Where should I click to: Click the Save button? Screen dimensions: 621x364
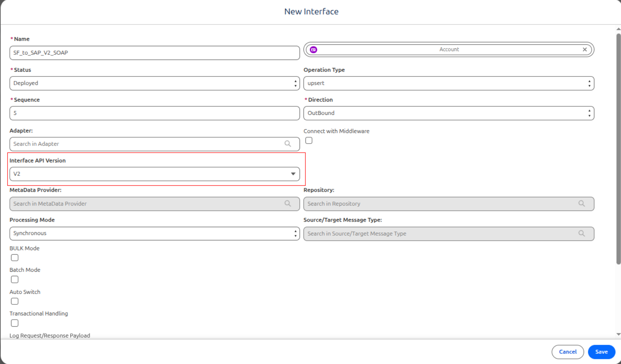(x=601, y=352)
